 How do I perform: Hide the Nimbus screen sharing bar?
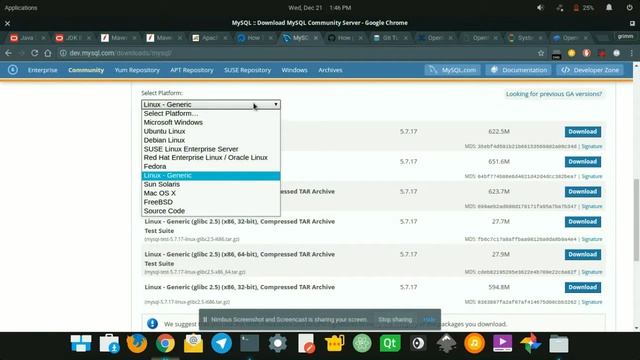click(429, 320)
